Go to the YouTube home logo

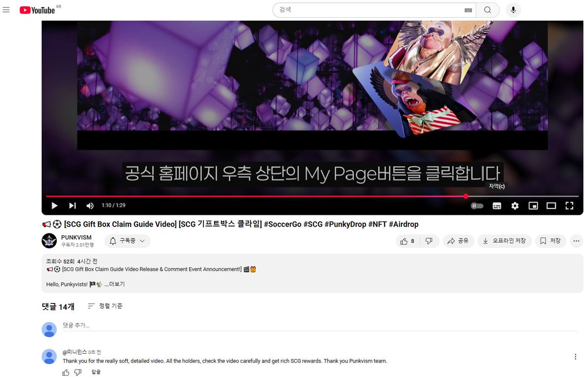tap(37, 10)
